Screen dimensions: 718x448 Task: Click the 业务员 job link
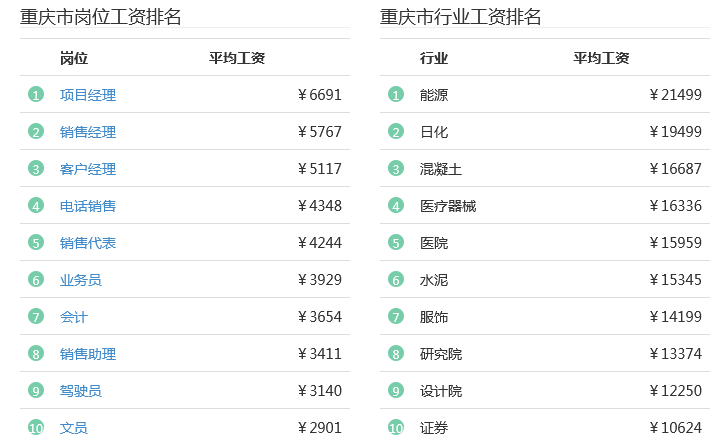pyautogui.click(x=81, y=280)
